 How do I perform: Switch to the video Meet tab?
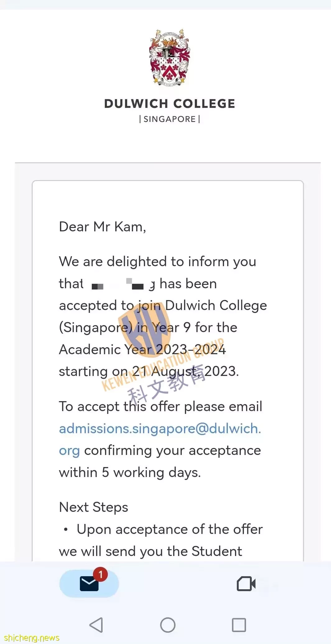(246, 584)
